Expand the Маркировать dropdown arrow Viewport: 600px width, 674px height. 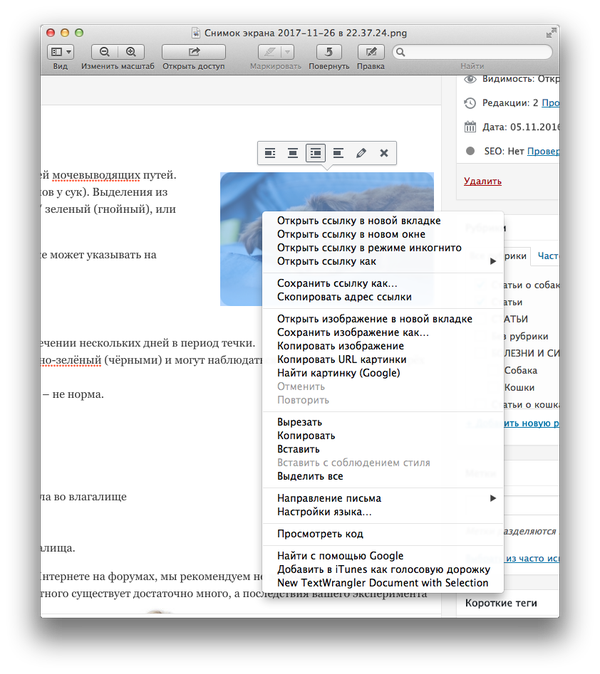coord(288,52)
